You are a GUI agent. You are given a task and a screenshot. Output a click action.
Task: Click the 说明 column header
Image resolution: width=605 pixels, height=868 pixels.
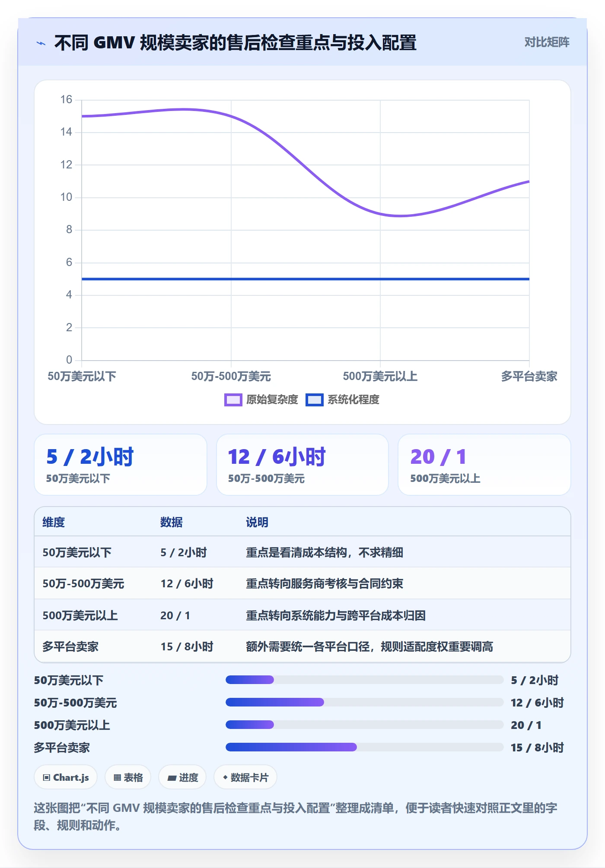pyautogui.click(x=257, y=522)
